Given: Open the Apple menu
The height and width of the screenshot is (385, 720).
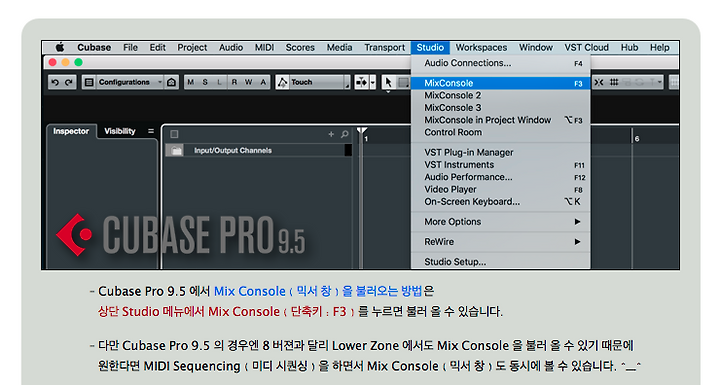Looking at the screenshot, I should pos(60,47).
